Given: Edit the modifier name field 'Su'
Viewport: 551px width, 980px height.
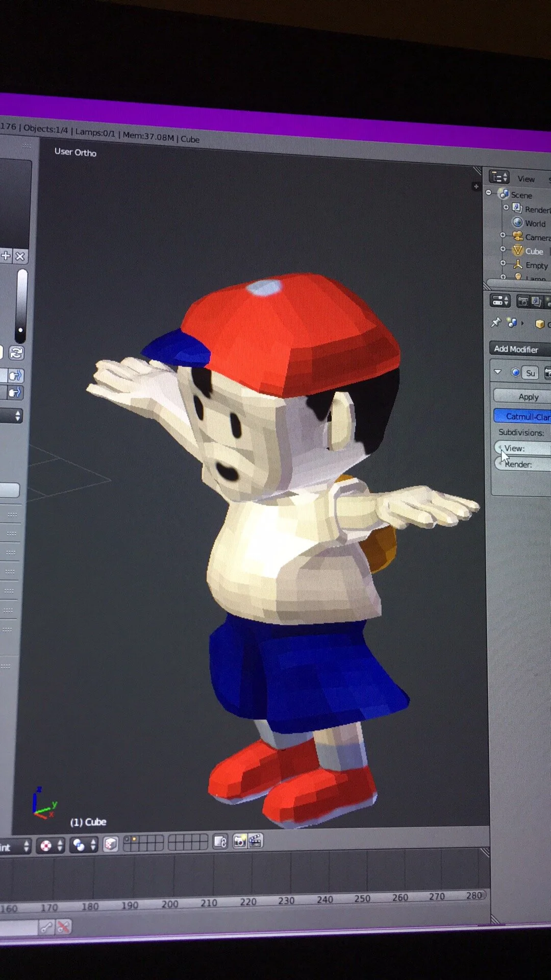Looking at the screenshot, I should tap(531, 373).
